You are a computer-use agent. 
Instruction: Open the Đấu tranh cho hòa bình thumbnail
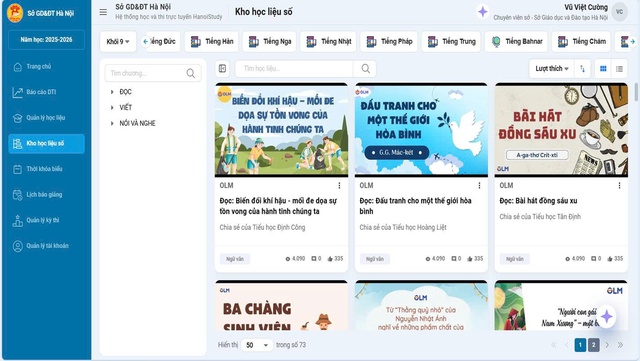421,130
